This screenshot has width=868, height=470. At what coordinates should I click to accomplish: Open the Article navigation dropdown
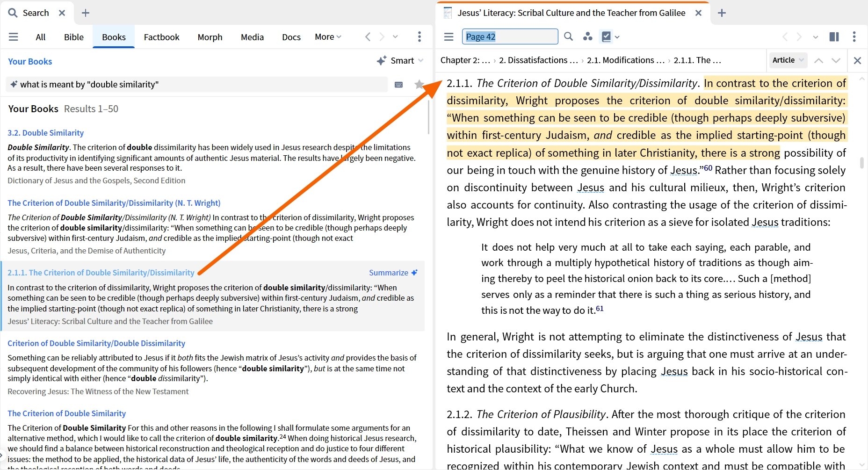(788, 60)
